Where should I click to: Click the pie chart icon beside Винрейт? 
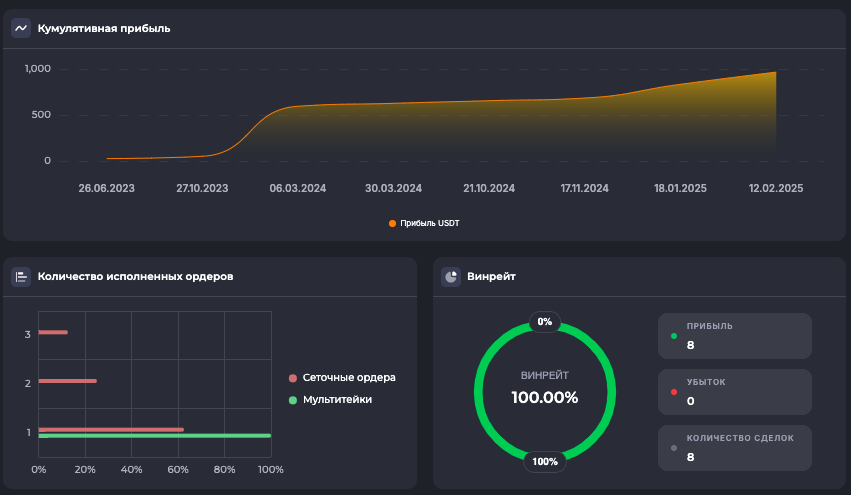451,276
